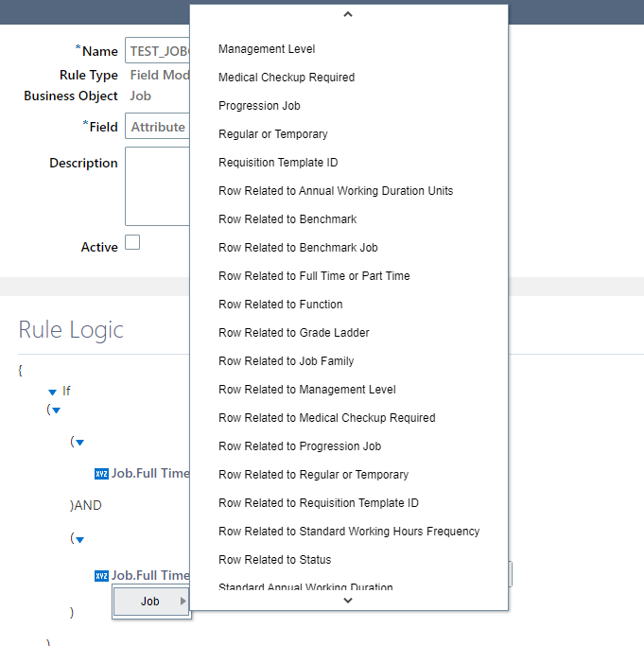Click the Rule Type value Field Mod
Image resolution: width=644 pixels, height=646 pixels.
[160, 75]
